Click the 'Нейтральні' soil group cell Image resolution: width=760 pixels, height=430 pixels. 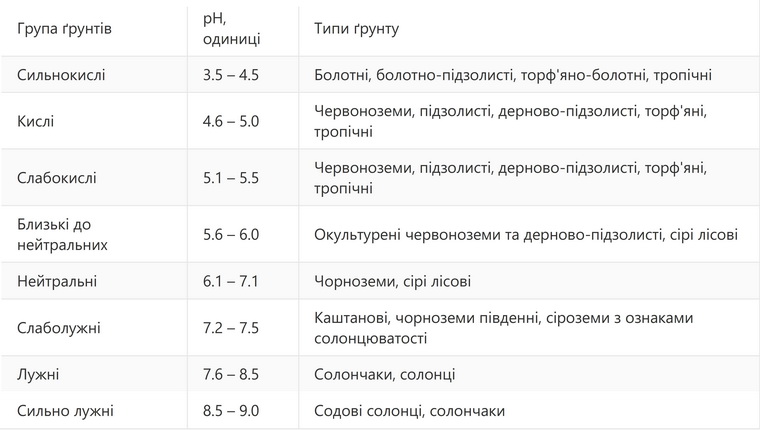point(57,281)
